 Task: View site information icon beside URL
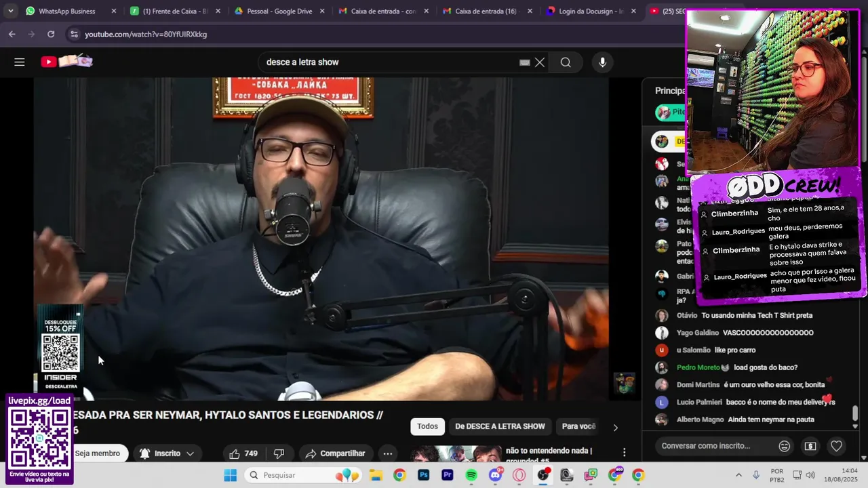[73, 34]
